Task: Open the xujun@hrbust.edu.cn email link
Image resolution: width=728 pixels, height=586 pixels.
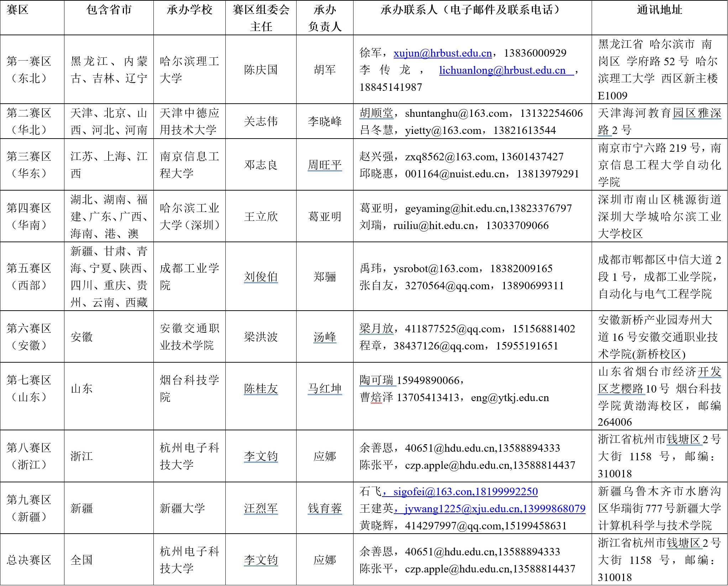Action: [442, 53]
